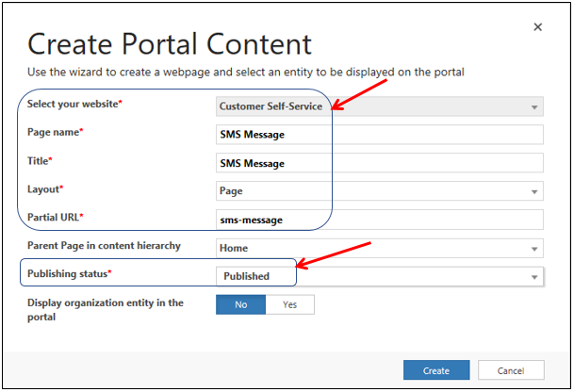Screen dimensions: 574x392
Task: Select No for displaying organization entity
Action: pyautogui.click(x=240, y=304)
